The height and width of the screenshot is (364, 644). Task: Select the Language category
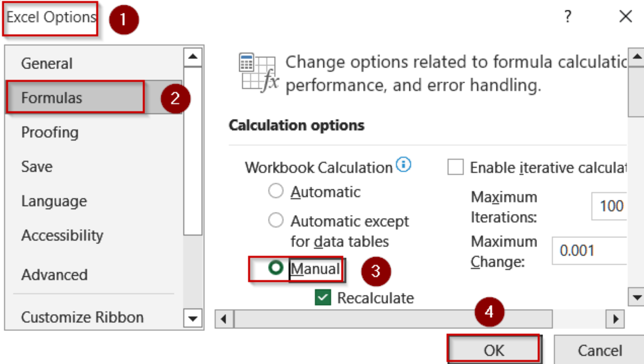click(x=54, y=201)
